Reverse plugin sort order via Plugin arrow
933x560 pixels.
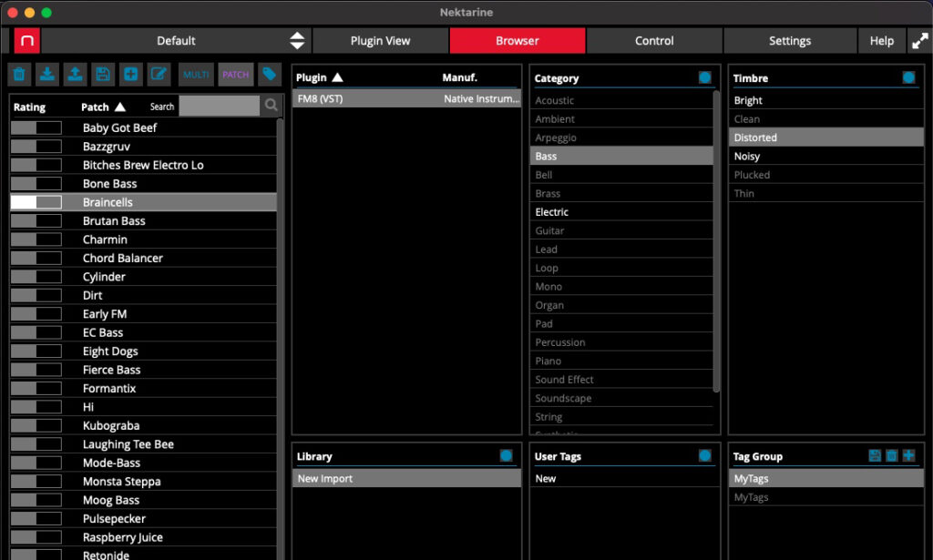tap(337, 77)
